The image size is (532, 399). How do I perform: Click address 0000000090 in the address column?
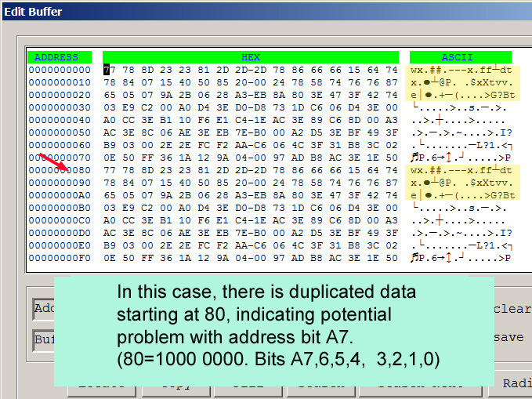(x=60, y=183)
